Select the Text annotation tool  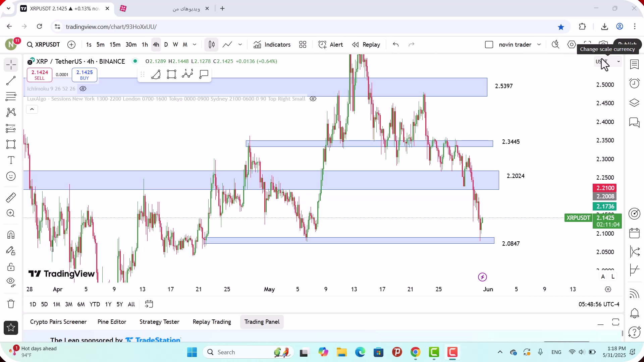pos(11,160)
